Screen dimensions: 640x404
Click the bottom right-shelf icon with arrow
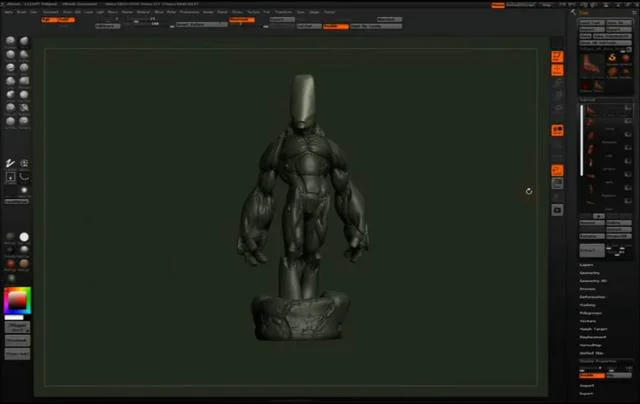(x=557, y=210)
